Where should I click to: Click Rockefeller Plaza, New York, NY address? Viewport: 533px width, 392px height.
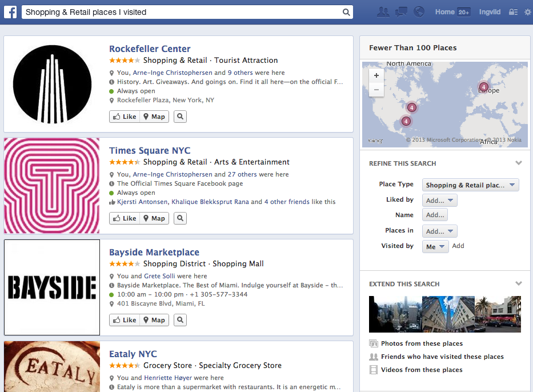tap(166, 100)
